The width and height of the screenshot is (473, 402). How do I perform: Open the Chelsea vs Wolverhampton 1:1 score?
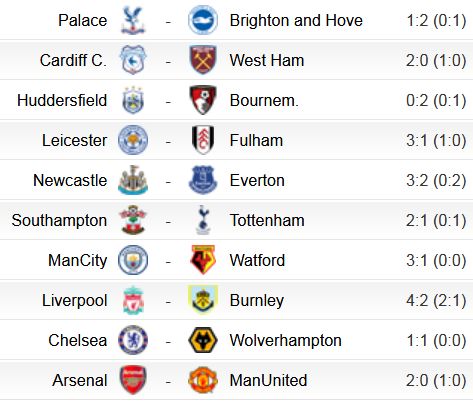point(436,341)
